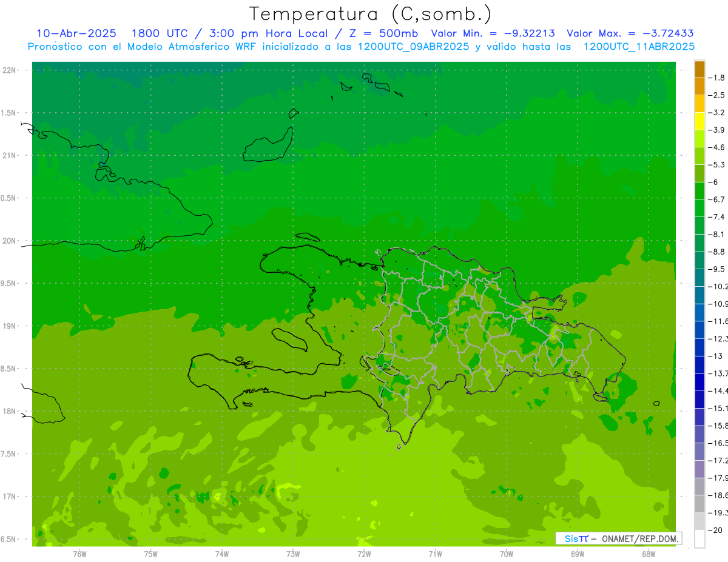Screen dimensions: 728x562
Task: Click the 'Valor Max. = -3.72433' readout
Action: point(630,33)
